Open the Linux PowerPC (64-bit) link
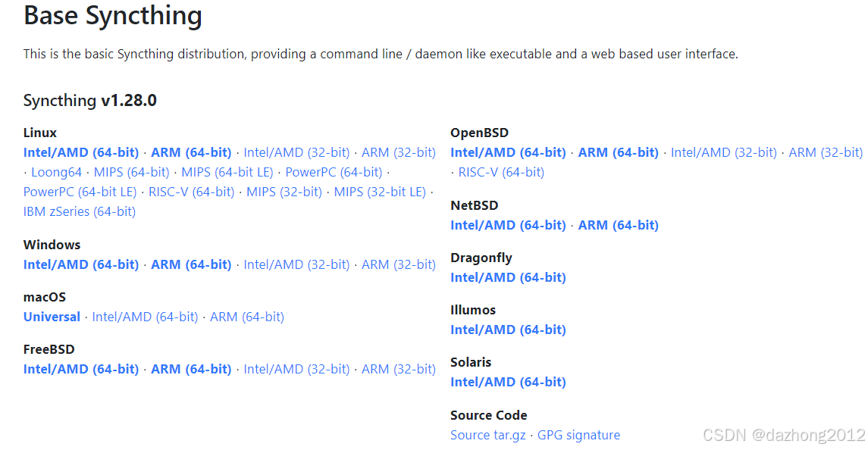The height and width of the screenshot is (450, 868). point(334,172)
